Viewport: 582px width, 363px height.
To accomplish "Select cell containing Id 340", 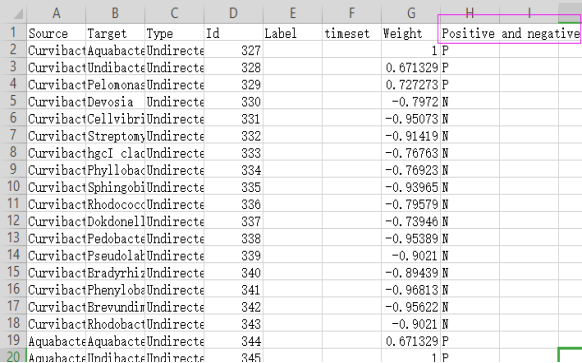I will [x=233, y=272].
